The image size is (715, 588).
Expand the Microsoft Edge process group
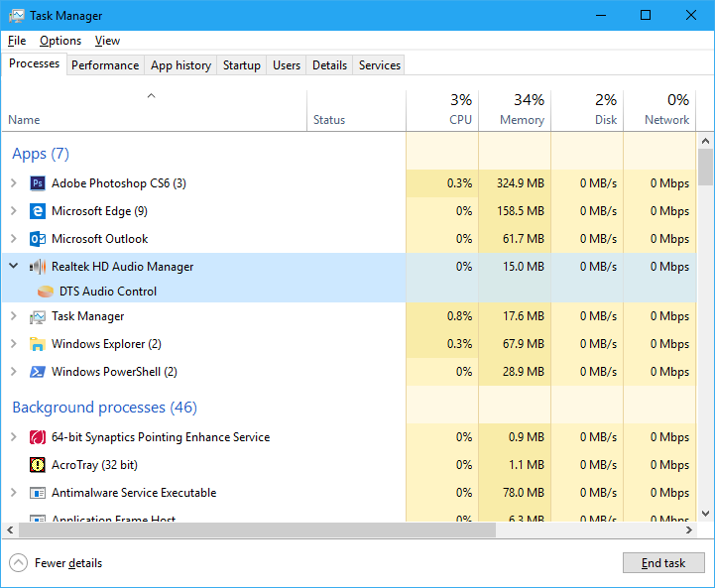14,211
